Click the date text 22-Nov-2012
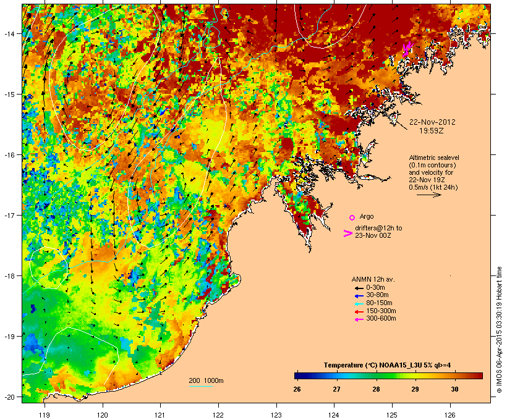This screenshot has width=507, height=420. (x=432, y=122)
